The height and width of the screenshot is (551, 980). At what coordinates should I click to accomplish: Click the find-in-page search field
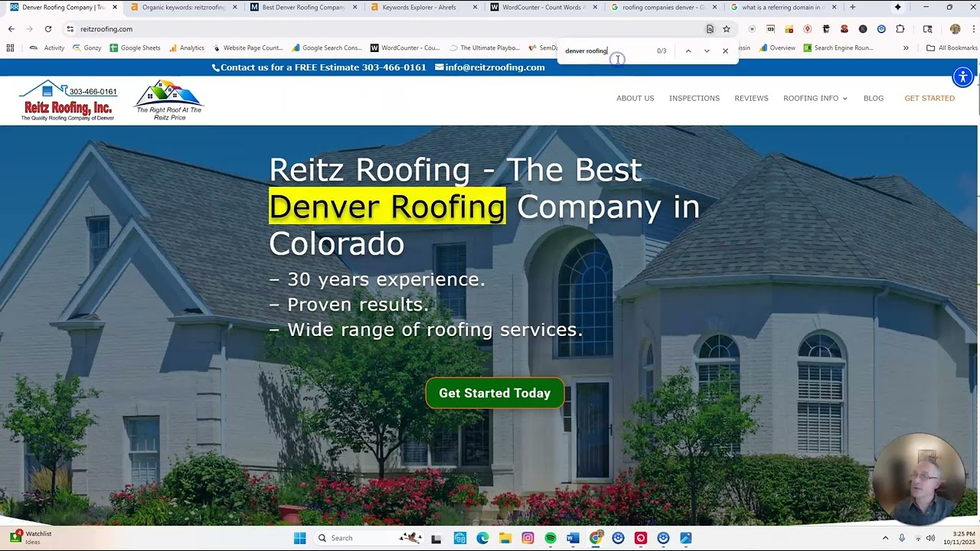pos(609,51)
